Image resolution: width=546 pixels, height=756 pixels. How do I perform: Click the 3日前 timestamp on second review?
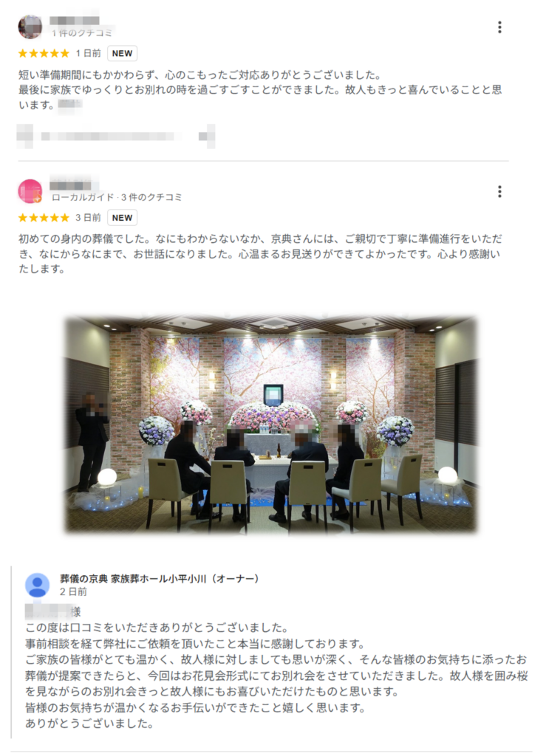(88, 218)
